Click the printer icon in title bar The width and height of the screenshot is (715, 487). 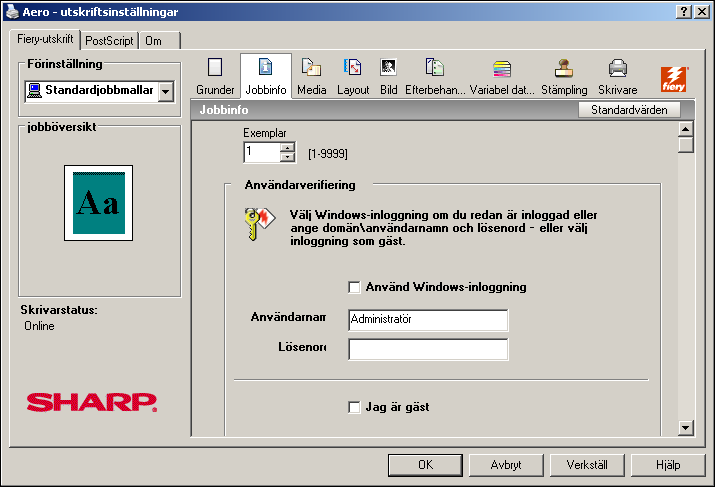(12, 11)
